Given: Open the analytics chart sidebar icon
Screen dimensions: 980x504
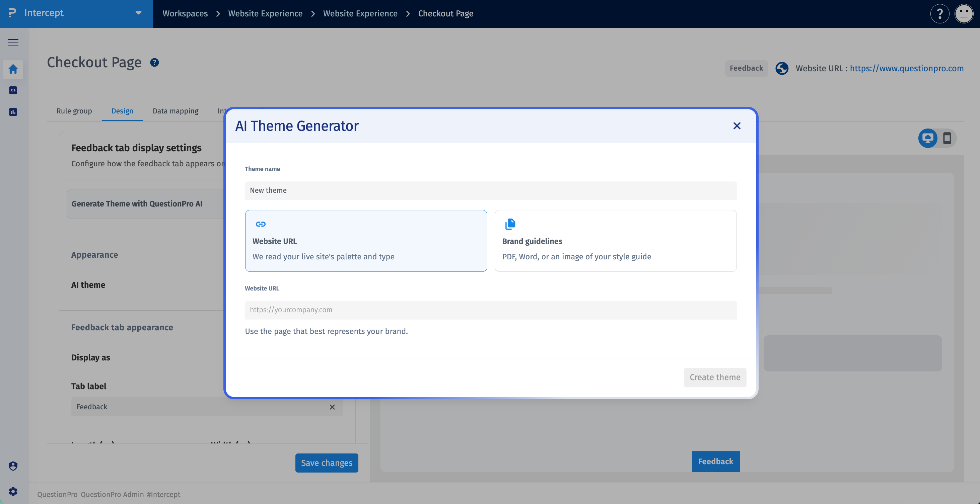Looking at the screenshot, I should pos(13,112).
